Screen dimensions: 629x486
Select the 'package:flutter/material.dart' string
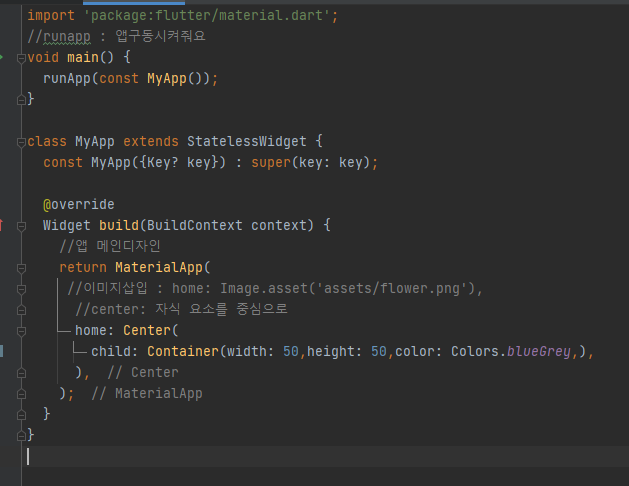coord(207,16)
